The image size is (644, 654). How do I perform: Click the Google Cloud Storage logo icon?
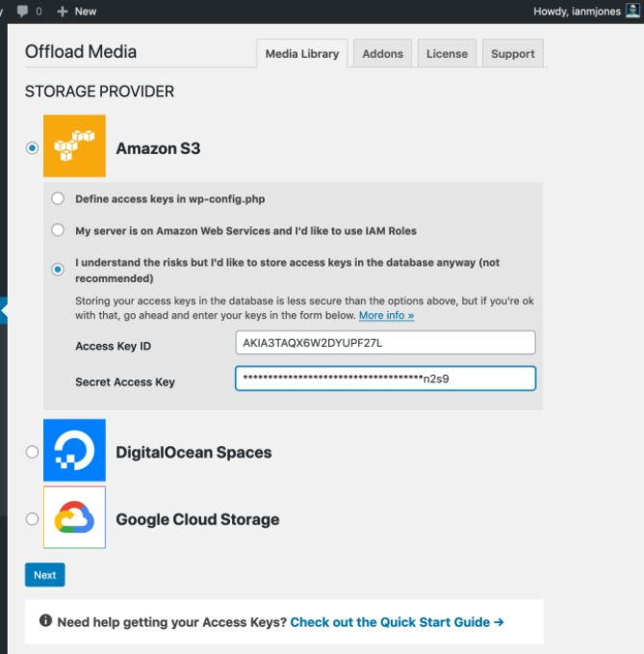click(75, 517)
